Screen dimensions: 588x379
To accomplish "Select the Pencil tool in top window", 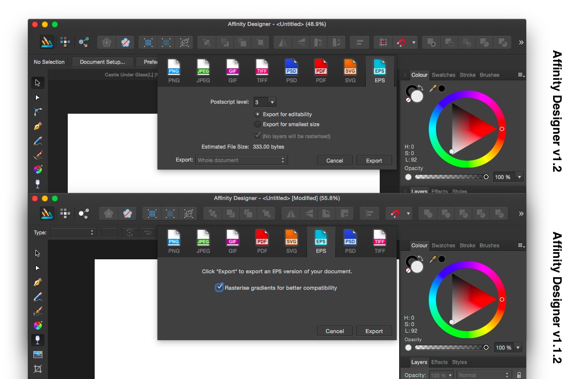I will pos(37,141).
